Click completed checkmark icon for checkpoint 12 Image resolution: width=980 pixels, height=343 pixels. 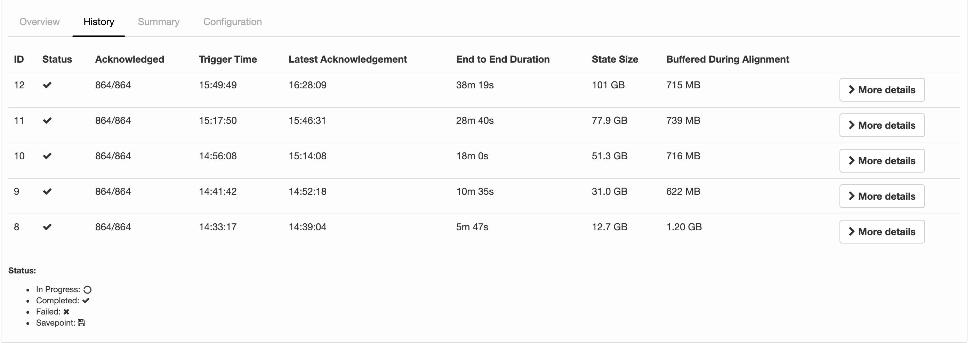pos(47,85)
